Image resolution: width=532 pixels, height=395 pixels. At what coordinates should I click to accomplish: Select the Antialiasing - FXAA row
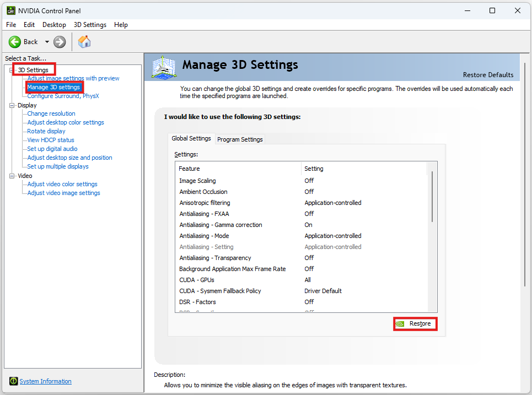coord(302,214)
